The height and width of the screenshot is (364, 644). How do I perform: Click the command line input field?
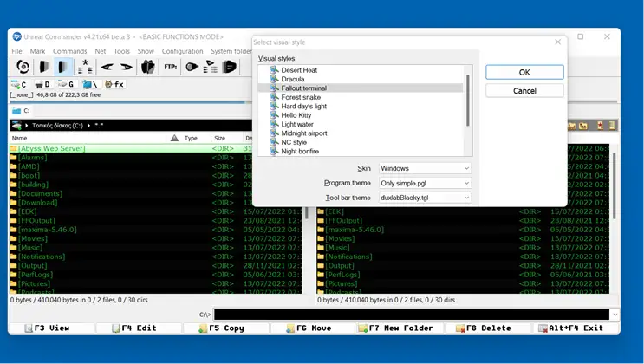411,315
